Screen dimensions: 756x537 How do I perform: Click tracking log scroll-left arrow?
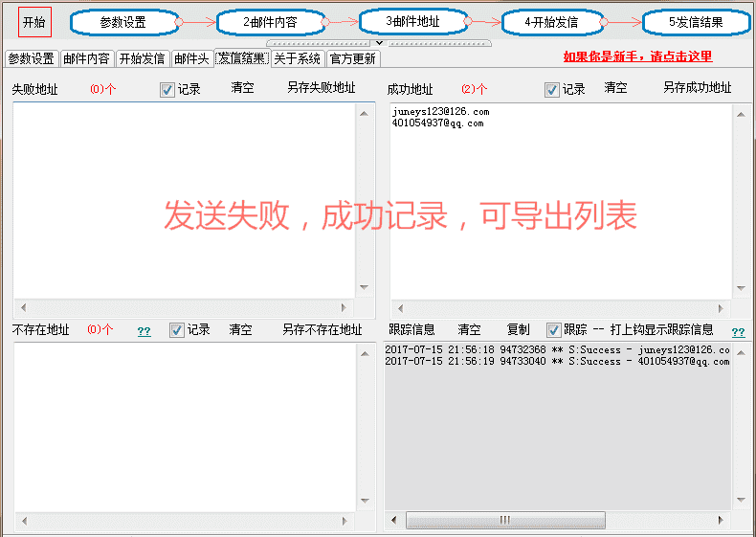click(394, 520)
